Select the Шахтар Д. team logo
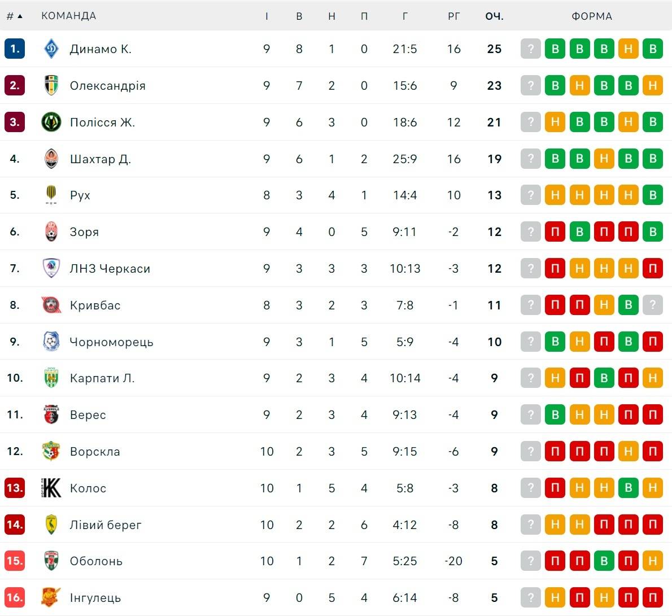Image resolution: width=672 pixels, height=616 pixels. pyautogui.click(x=51, y=159)
